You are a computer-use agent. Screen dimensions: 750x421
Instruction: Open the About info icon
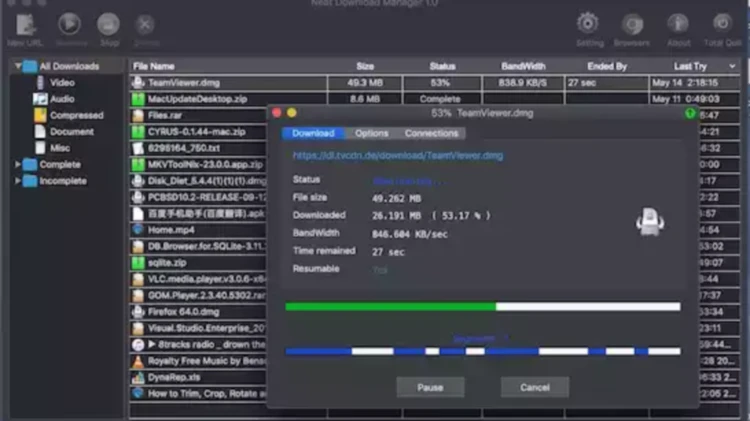678,23
